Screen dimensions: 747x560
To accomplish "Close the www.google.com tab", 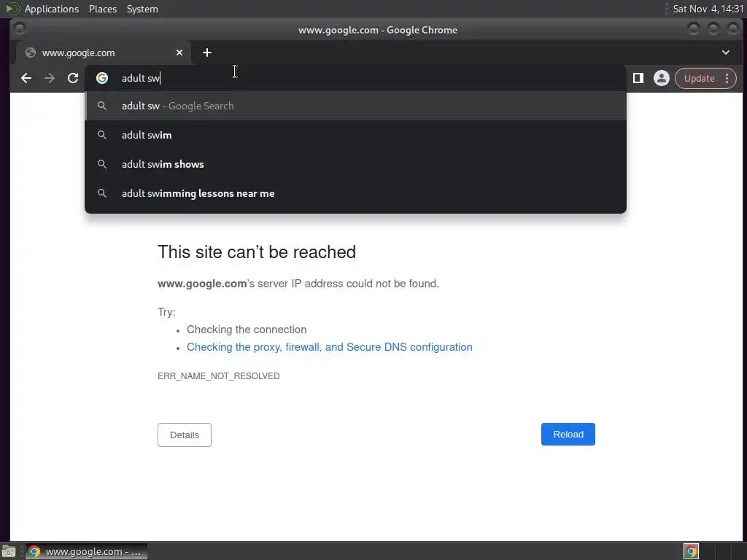I will click(179, 52).
